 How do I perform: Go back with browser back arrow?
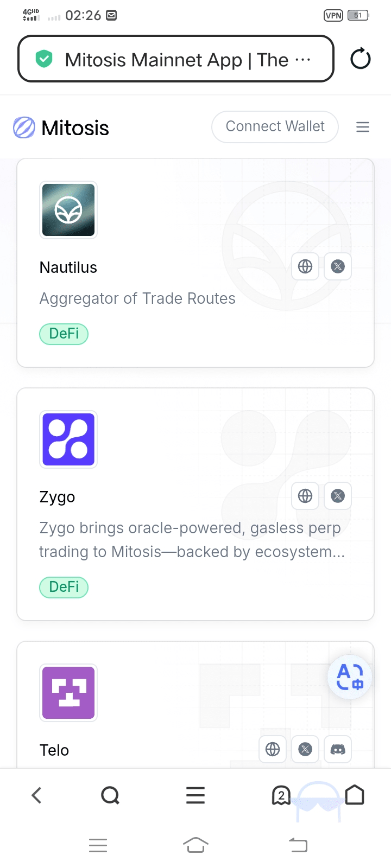coord(36,795)
